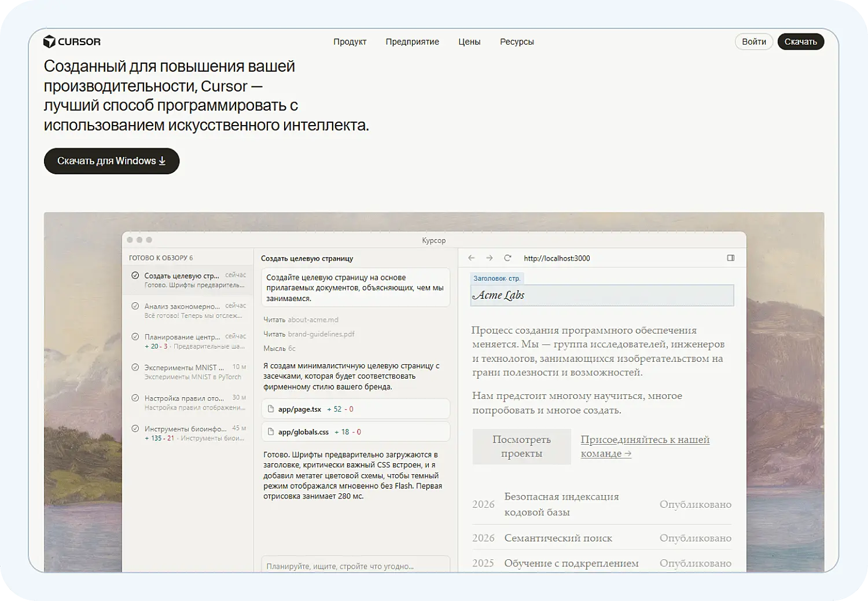Image resolution: width=868 pixels, height=601 pixels.
Task: Click the browser back arrow icon
Action: [x=471, y=258]
